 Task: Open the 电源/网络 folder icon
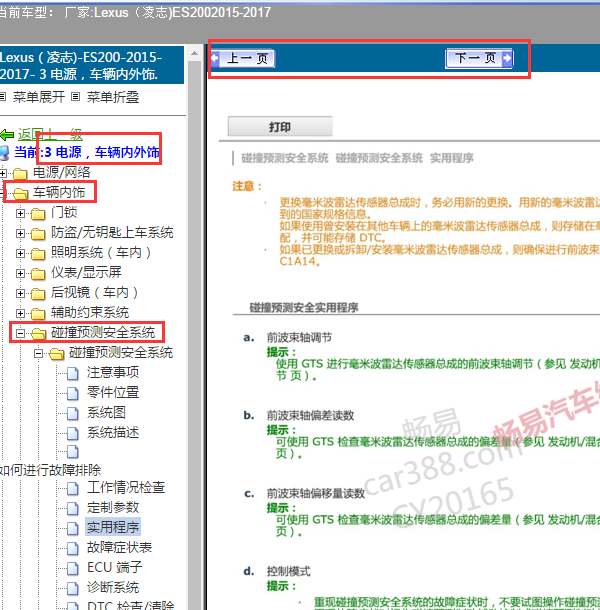(20, 173)
